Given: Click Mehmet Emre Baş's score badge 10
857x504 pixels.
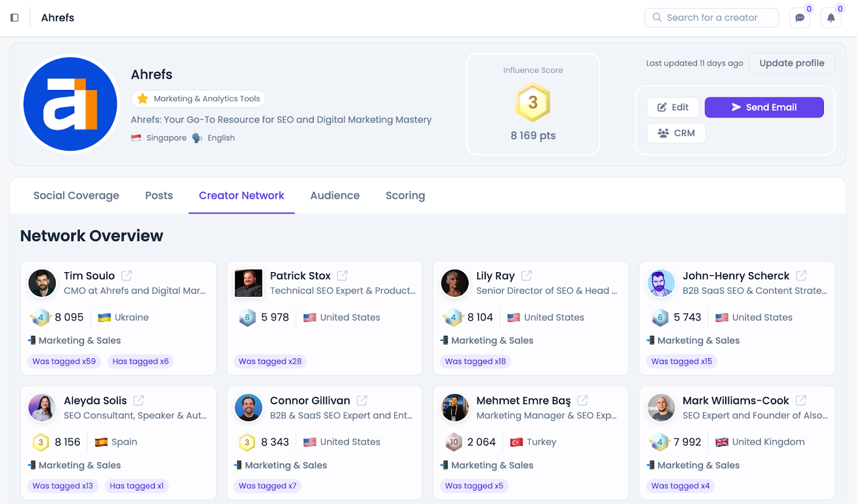Looking at the screenshot, I should coord(454,442).
